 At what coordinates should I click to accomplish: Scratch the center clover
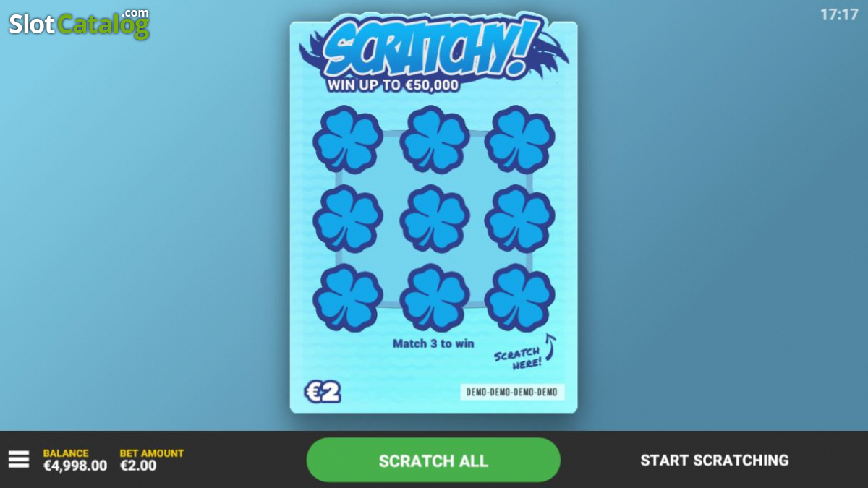(435, 218)
